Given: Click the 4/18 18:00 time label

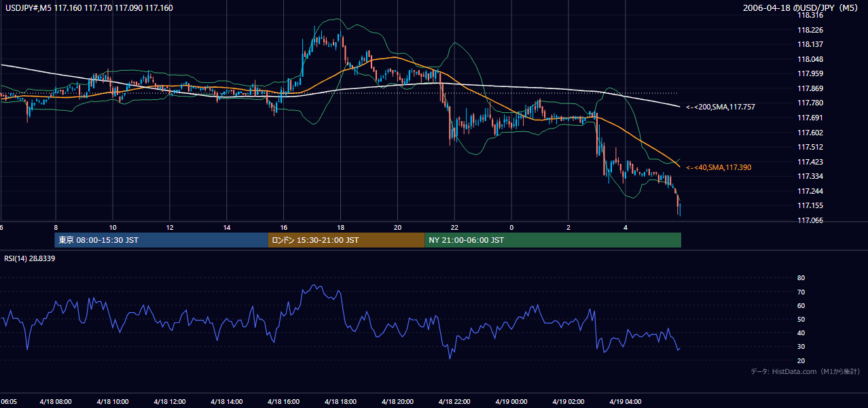Looking at the screenshot, I should pos(340,402).
